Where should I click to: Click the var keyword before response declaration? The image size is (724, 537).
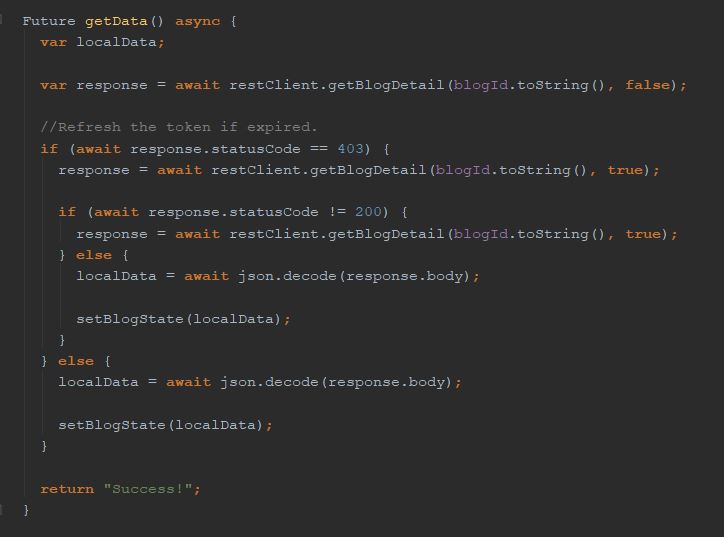(53, 85)
